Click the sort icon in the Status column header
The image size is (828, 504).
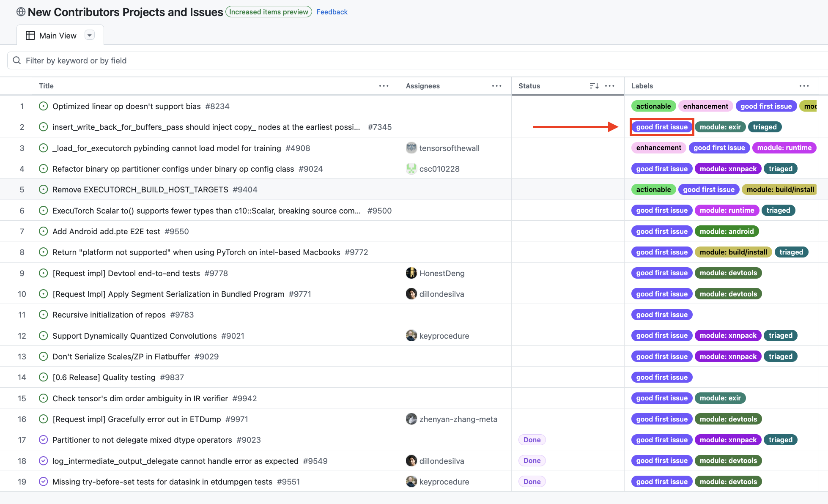tap(594, 86)
